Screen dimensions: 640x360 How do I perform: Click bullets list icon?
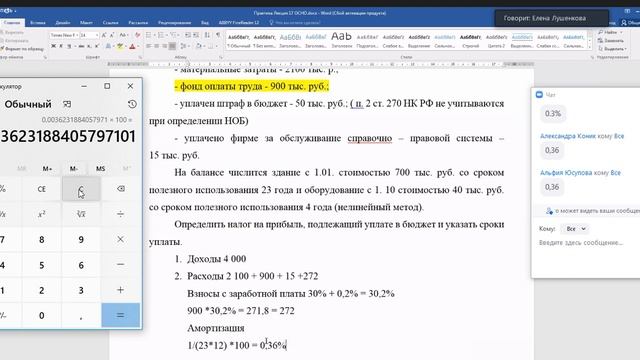pyautogui.click(x=149, y=35)
